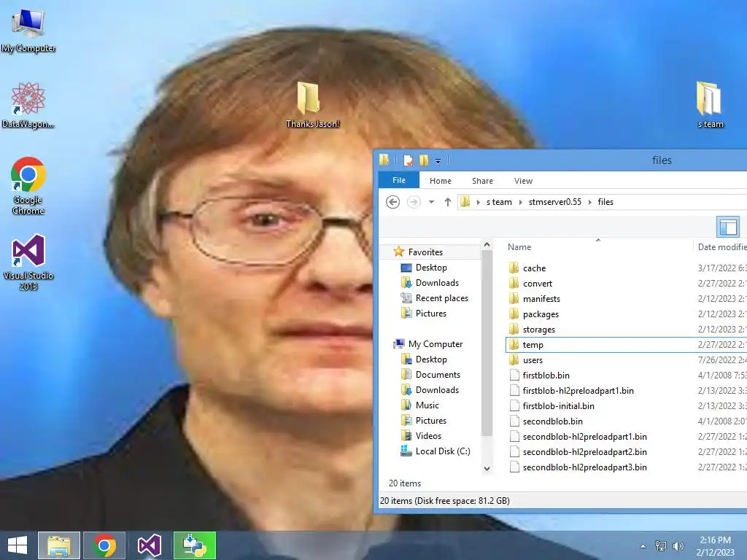Expand the chevron before 's team' breadcrumb
Screen dimensions: 747x560
[478, 202]
